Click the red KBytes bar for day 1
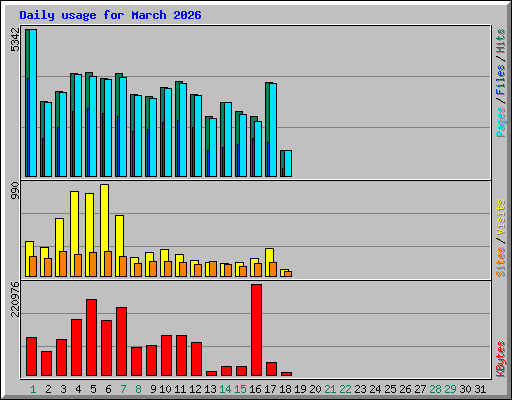The height and width of the screenshot is (400, 512). [31, 357]
